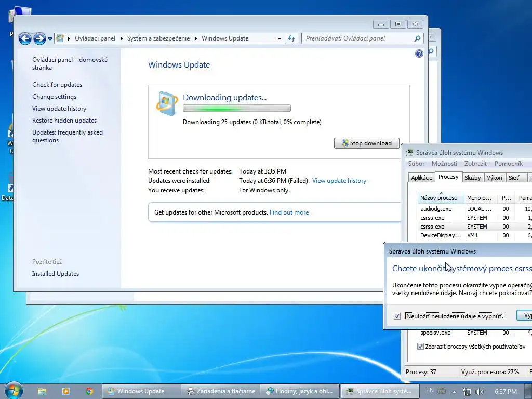The image size is (532, 399).
Task: Switch to the Služby tab in Task Manager
Action: click(473, 178)
